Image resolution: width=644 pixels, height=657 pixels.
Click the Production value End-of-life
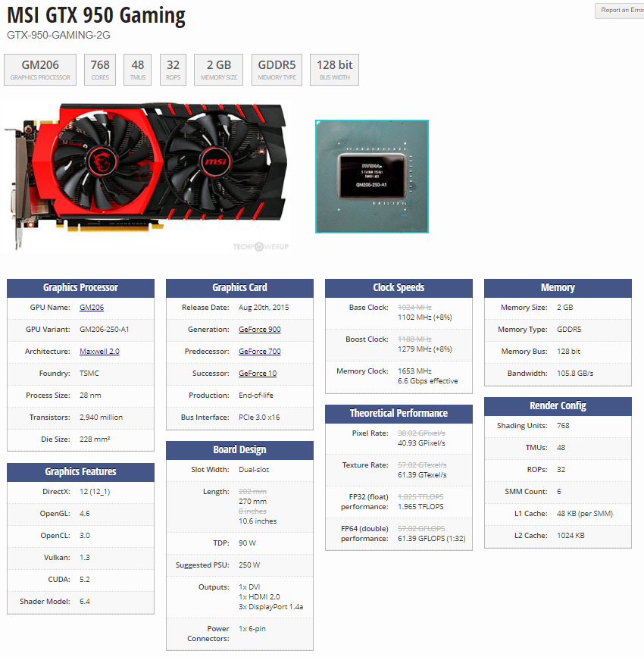click(x=255, y=396)
